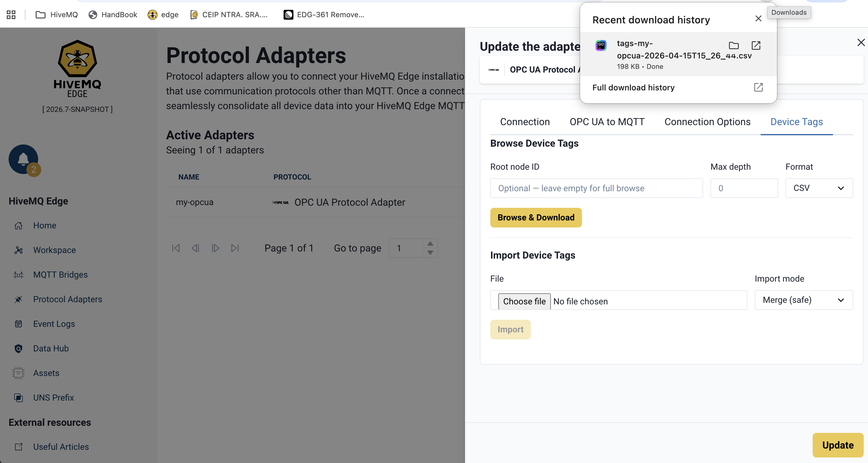This screenshot has width=868, height=463.
Task: Open full download history external icon
Action: [758, 88]
